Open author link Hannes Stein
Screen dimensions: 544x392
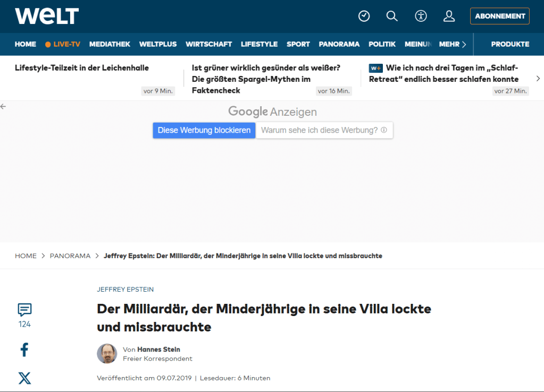158,350
